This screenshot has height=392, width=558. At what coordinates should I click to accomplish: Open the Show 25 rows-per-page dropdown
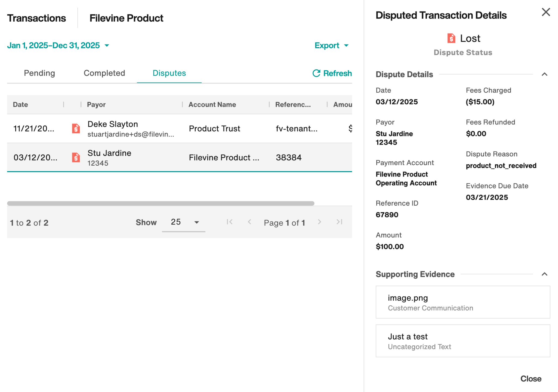184,222
